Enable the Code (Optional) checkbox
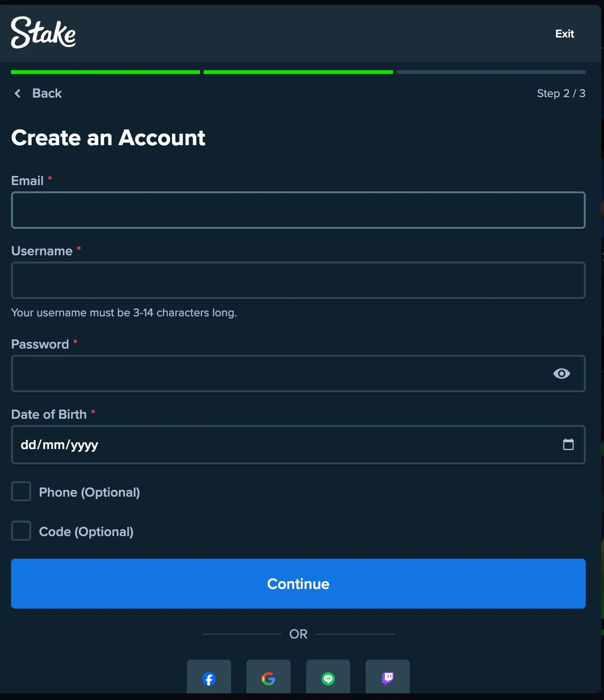This screenshot has height=700, width=604. 21,531
